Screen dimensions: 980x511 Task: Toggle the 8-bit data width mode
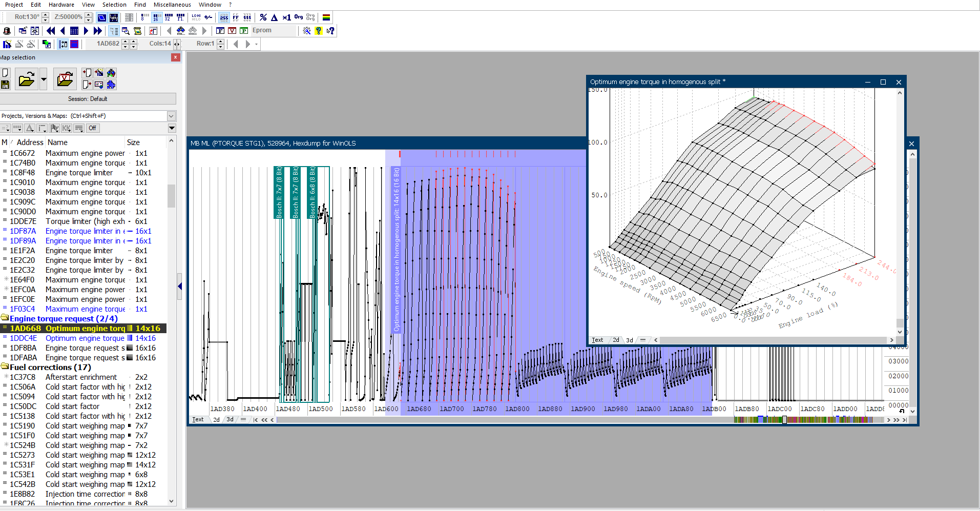[x=144, y=17]
